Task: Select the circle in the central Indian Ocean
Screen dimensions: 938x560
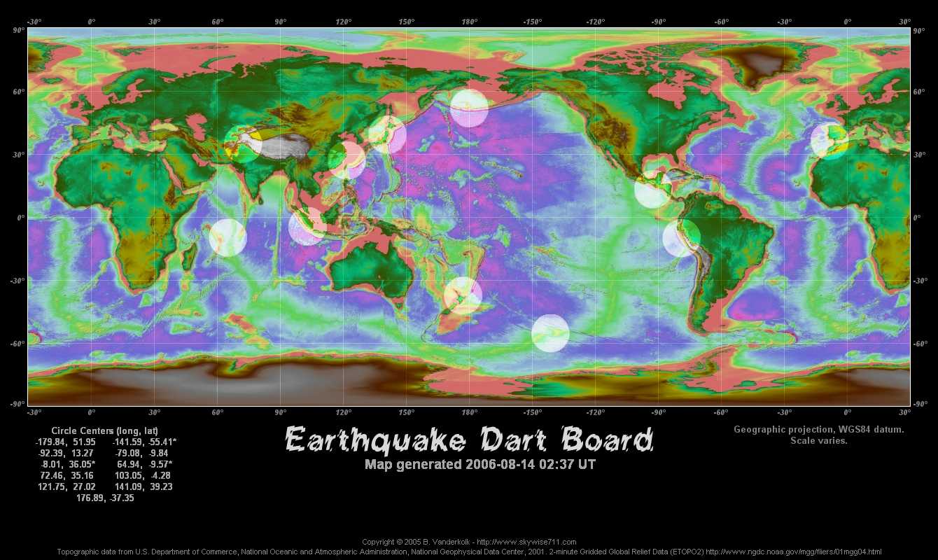Action: [x=227, y=237]
